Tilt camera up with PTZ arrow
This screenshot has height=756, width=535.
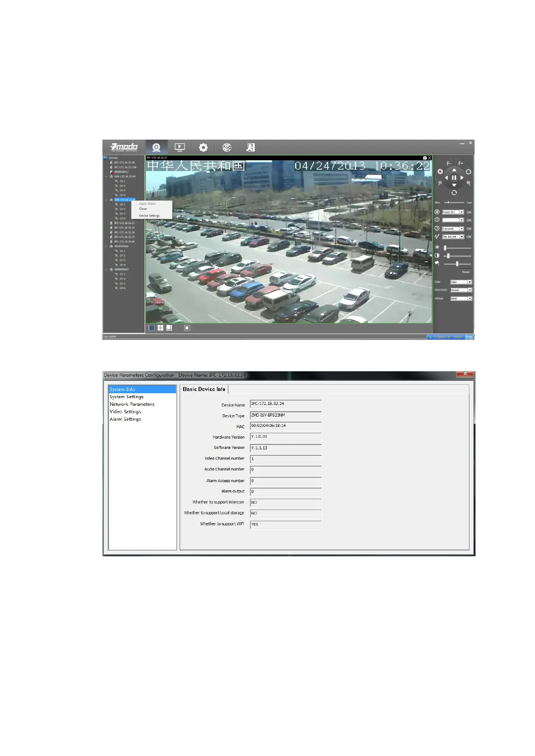[x=454, y=170]
